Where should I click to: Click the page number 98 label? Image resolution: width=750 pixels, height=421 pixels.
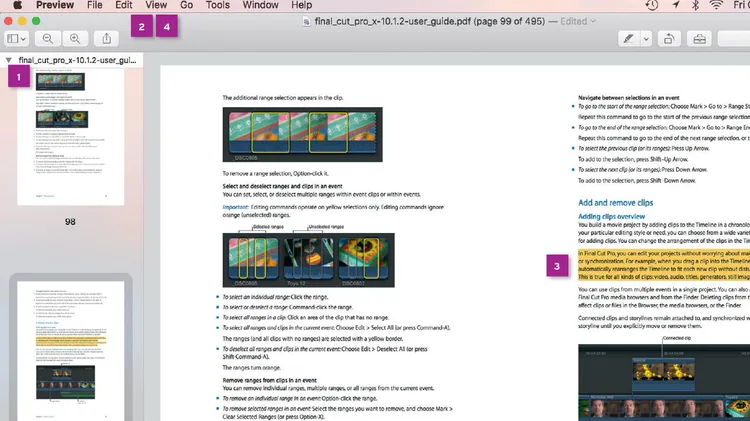point(70,222)
